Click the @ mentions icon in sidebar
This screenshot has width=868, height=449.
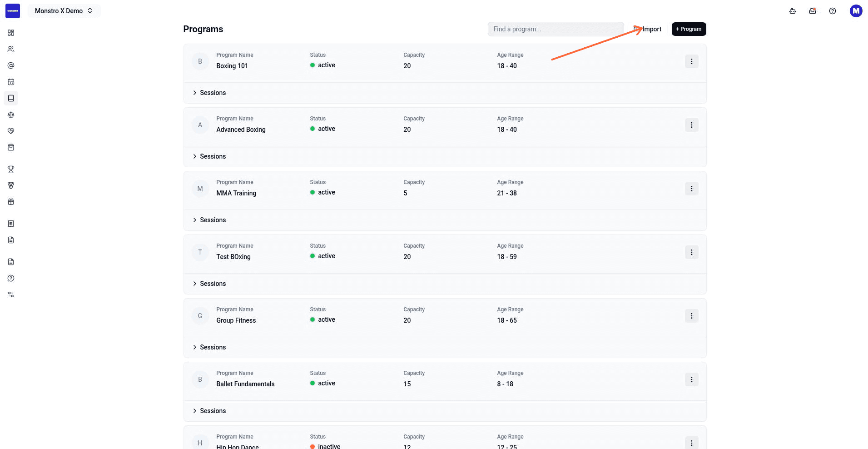tap(11, 65)
